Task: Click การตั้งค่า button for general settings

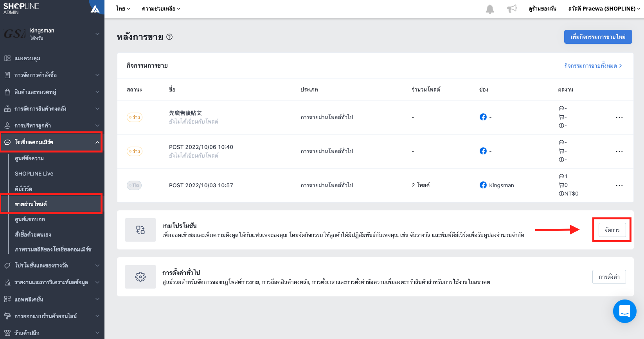Action: coord(609,277)
